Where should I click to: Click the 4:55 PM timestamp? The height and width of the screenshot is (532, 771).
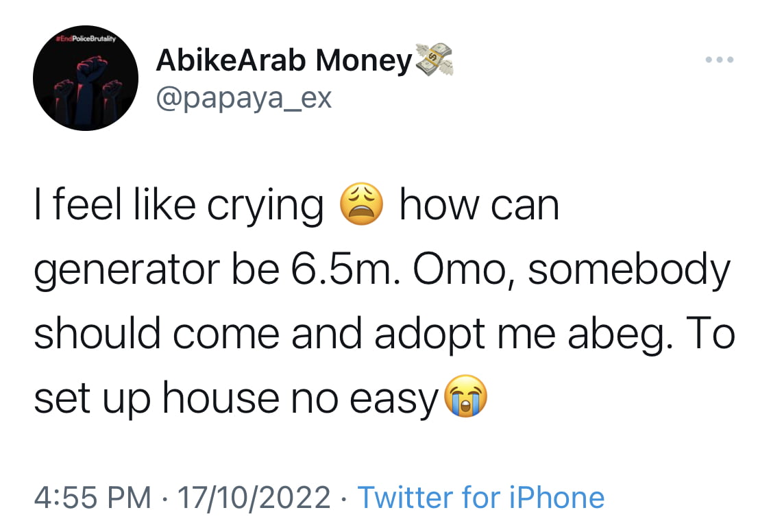click(93, 497)
